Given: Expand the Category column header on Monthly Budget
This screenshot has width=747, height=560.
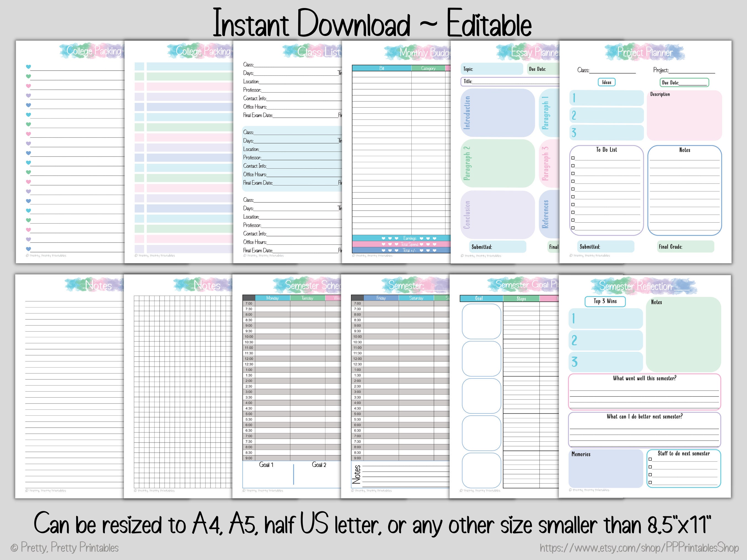Looking at the screenshot, I should click(428, 68).
